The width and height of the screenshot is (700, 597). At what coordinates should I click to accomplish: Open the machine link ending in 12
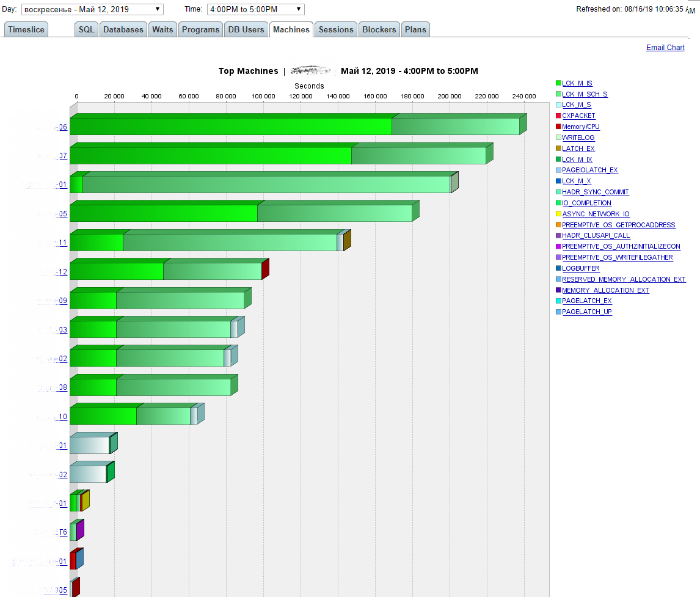pyautogui.click(x=53, y=272)
